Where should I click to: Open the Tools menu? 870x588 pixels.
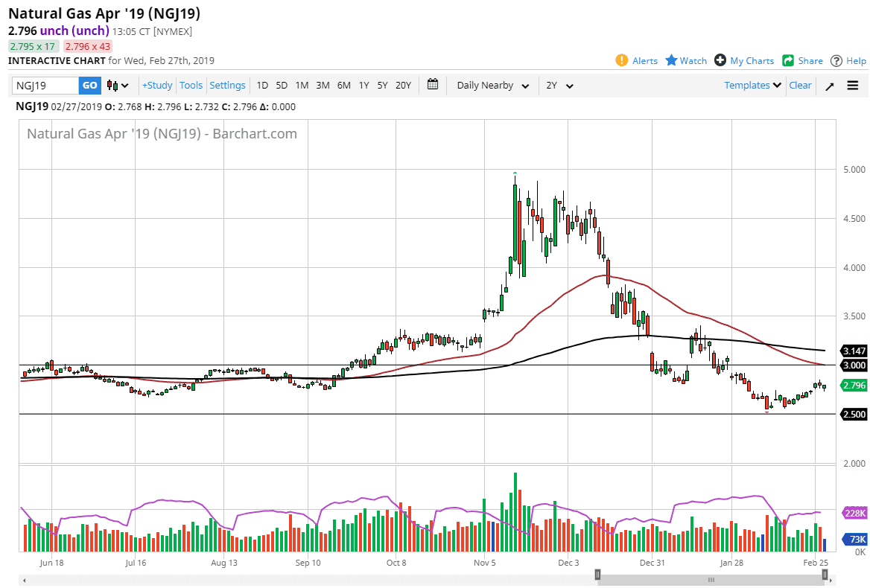(191, 86)
